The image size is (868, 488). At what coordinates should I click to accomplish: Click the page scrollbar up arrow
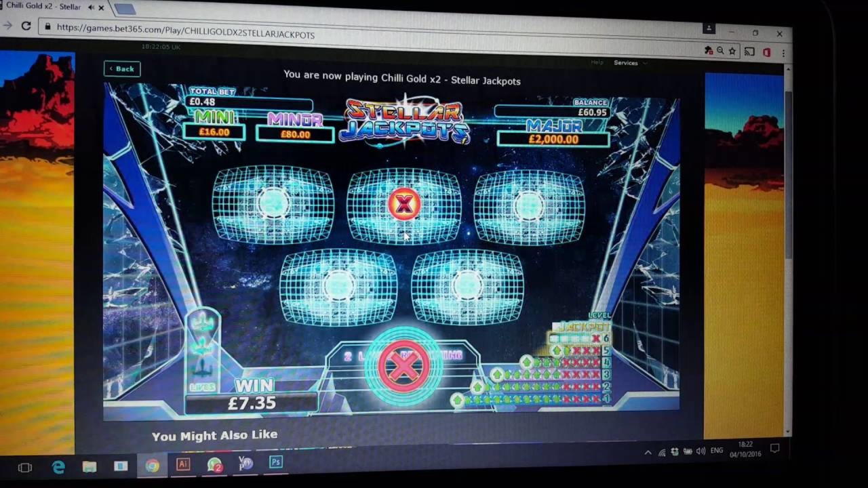coord(787,70)
